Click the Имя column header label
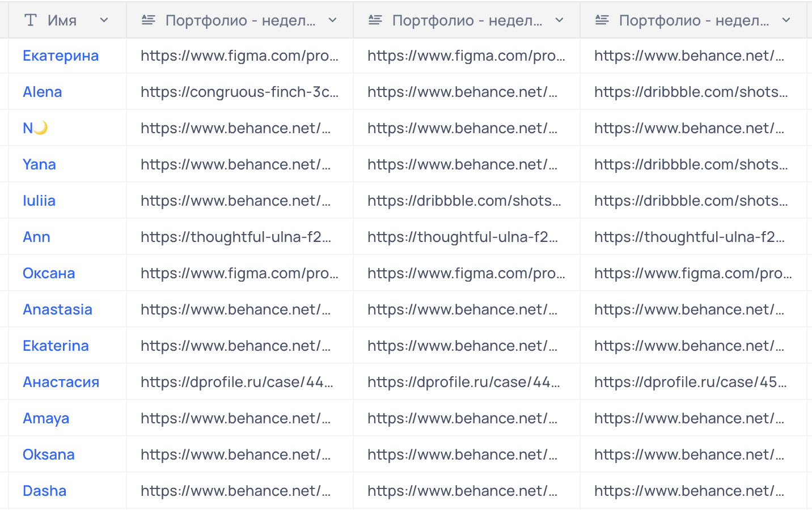This screenshot has height=510, width=812. tap(62, 20)
